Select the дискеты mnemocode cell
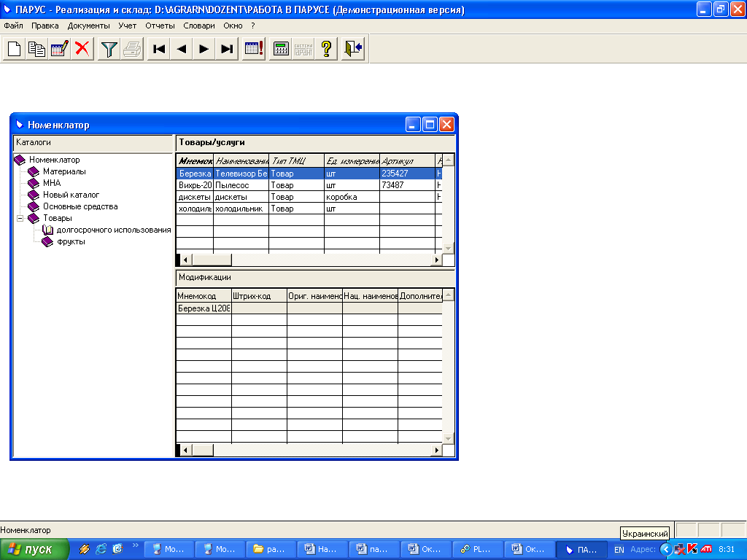The image size is (747, 560). (195, 197)
